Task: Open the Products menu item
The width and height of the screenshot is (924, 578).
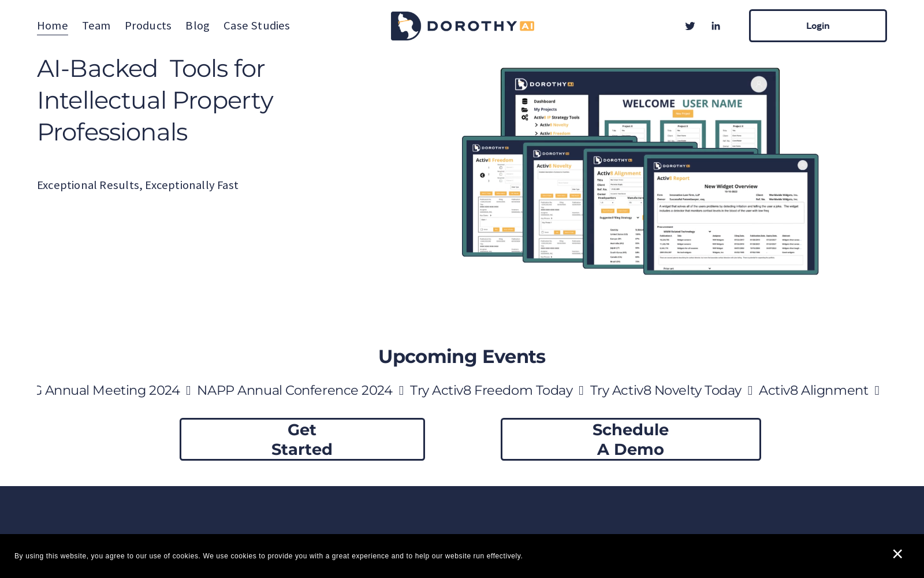Action: [x=148, y=25]
